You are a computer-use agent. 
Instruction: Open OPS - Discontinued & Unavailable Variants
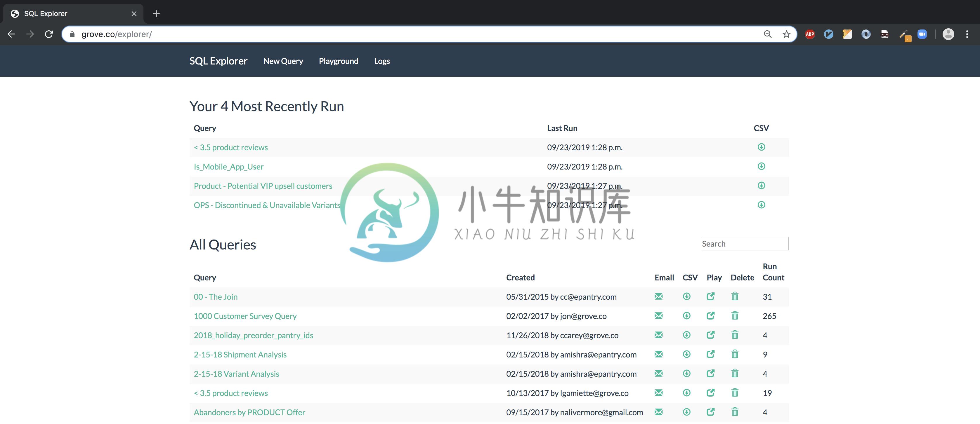(x=267, y=205)
